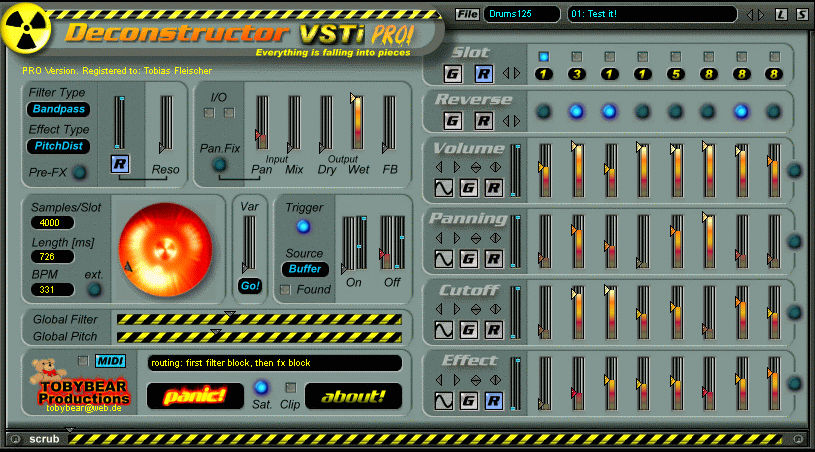
Task: Select the Volume sine waveform icon
Action: 443,188
